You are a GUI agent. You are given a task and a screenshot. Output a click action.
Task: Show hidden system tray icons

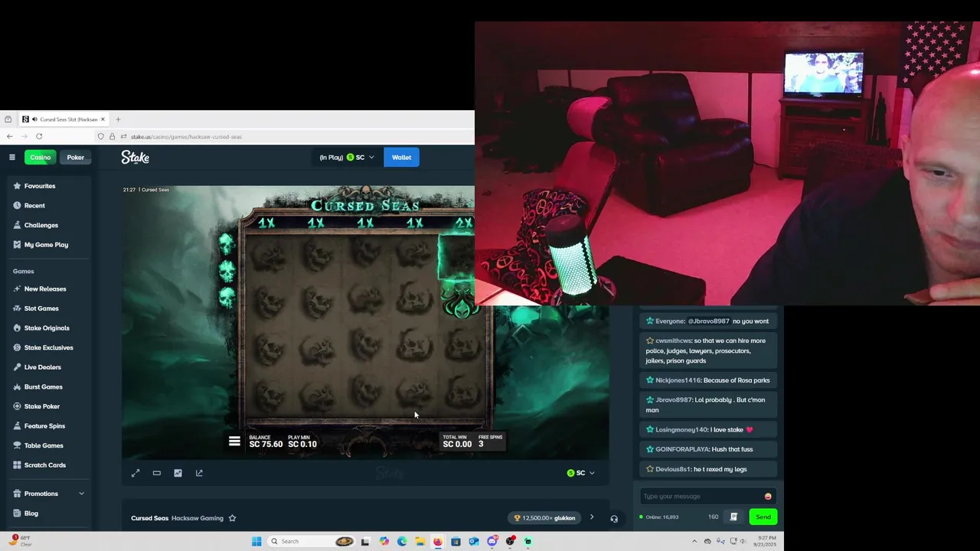694,541
